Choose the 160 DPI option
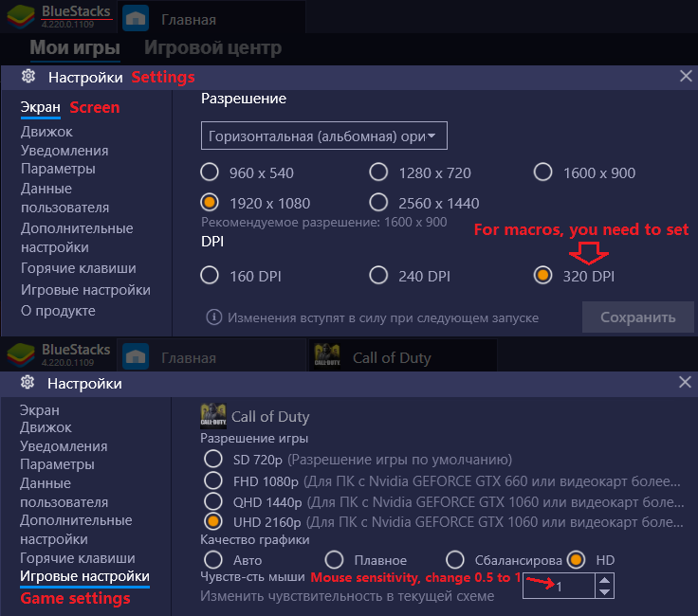Viewport: 698px width, 616px height. (x=210, y=276)
